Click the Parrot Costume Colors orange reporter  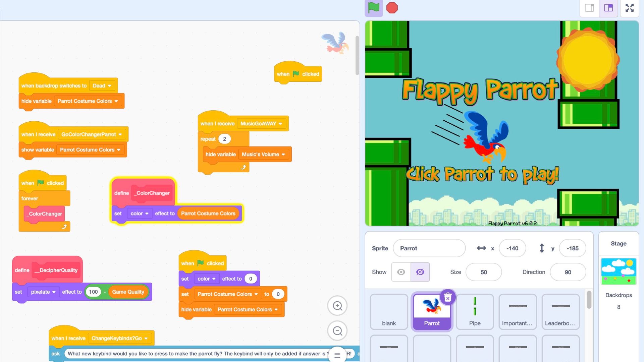coord(208,214)
